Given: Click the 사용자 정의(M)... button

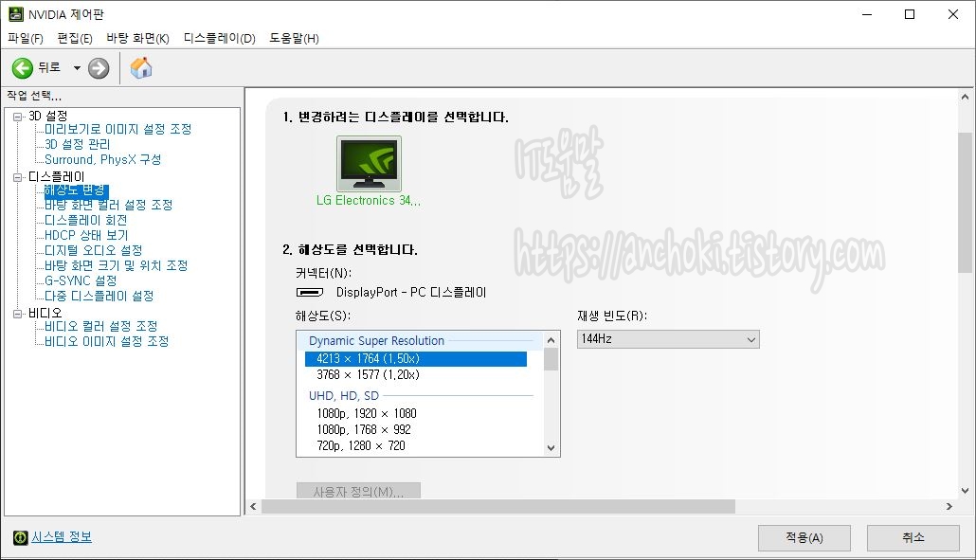Looking at the screenshot, I should click(358, 491).
